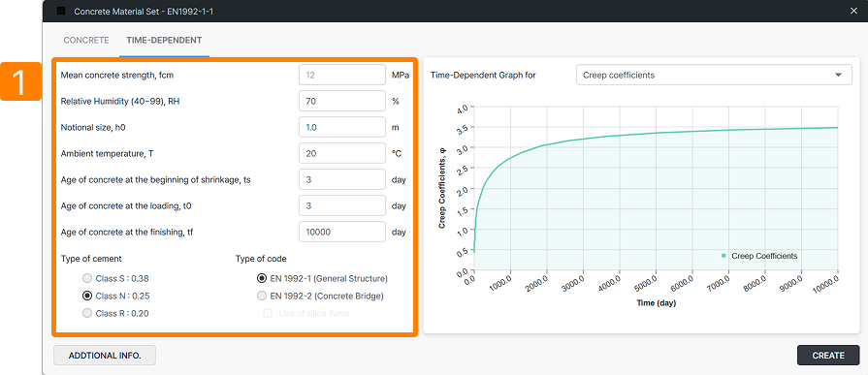868x375 pixels.
Task: Switch to the CONCRETE tab
Action: pyautogui.click(x=86, y=41)
